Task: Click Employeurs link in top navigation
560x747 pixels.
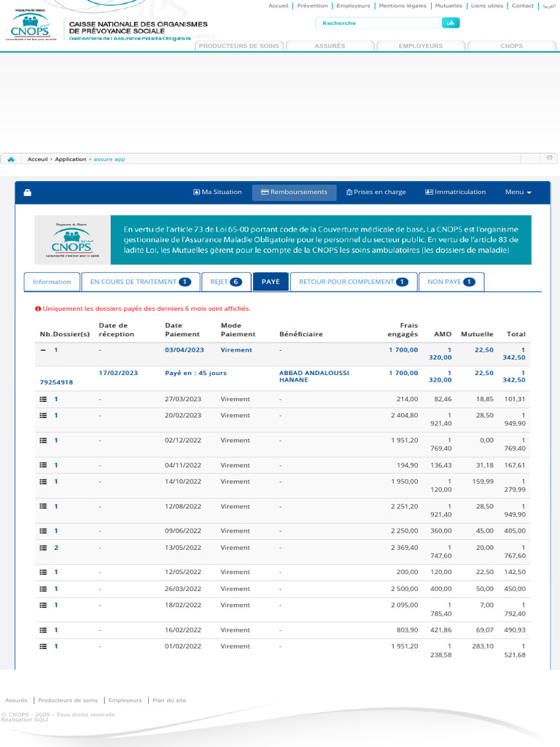Action: point(353,6)
